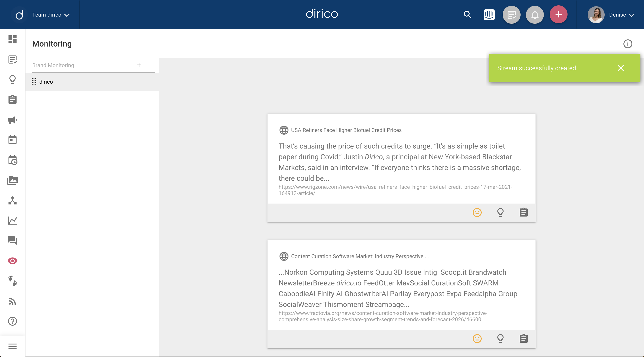Open the RSS feed sidebar icon

pos(13,302)
